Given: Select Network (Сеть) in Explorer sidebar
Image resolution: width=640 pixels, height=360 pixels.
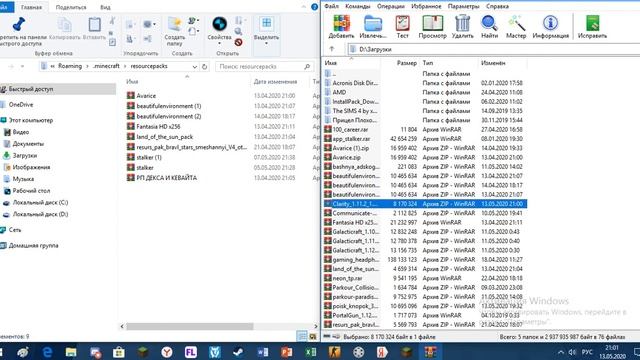Looking at the screenshot, I should pyautogui.click(x=15, y=230).
